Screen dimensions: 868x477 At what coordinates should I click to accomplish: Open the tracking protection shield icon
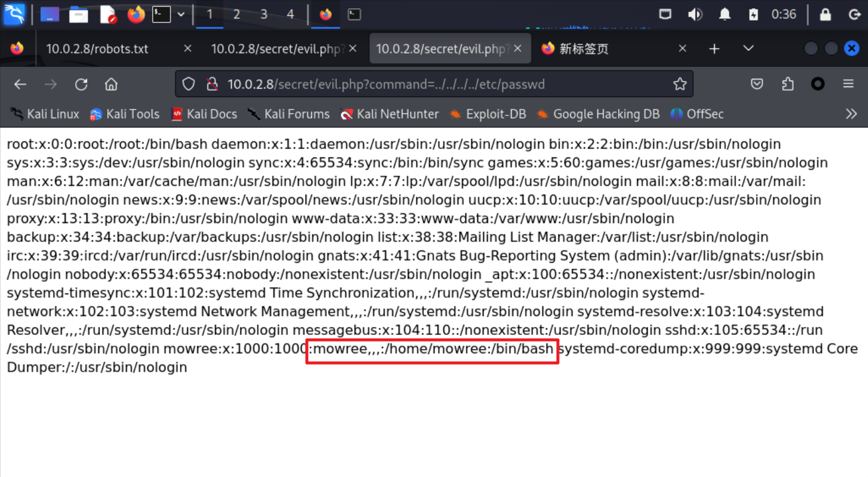[x=188, y=84]
